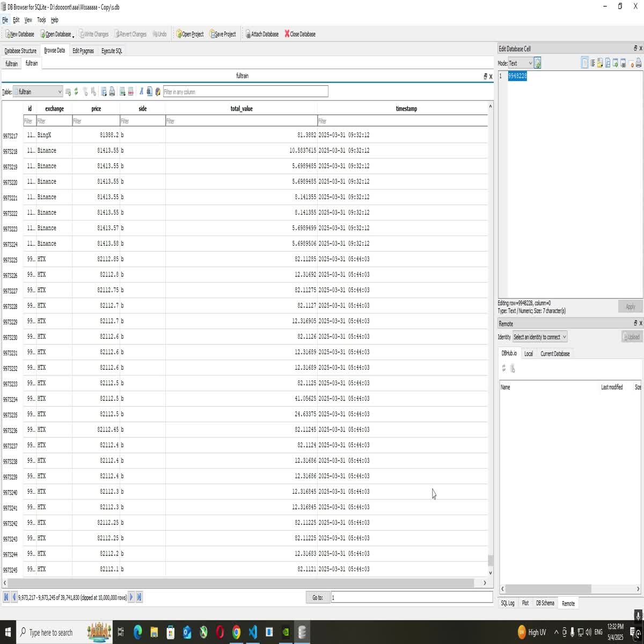This screenshot has height=644, width=644.
Task: Refresh the DBHub.io remote list
Action: (503, 368)
